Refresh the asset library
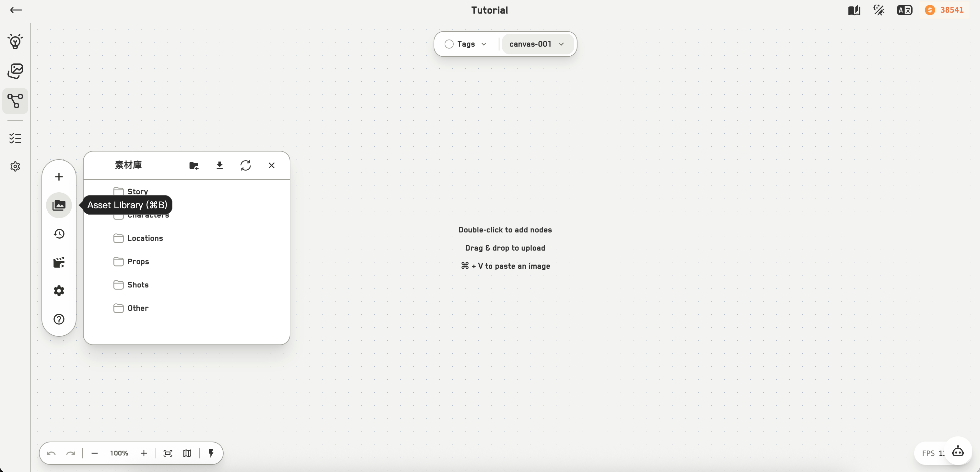 click(x=246, y=165)
